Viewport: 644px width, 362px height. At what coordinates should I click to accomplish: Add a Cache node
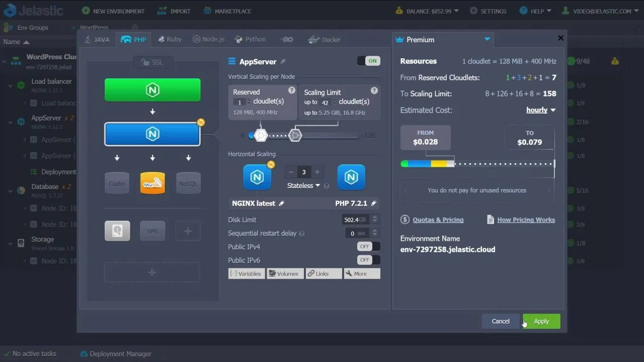(117, 183)
